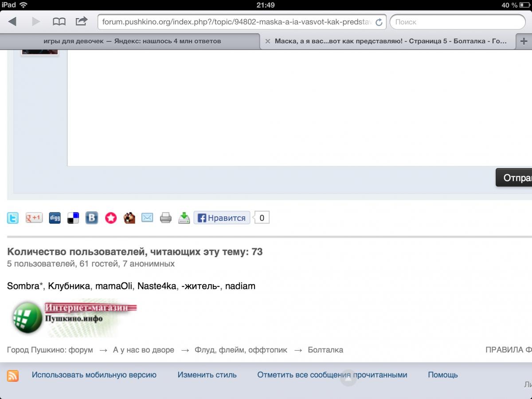Share via the Digg icon
The image size is (532, 399).
point(55,218)
